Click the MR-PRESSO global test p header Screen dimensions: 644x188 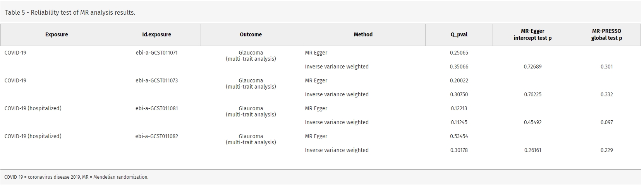click(606, 34)
